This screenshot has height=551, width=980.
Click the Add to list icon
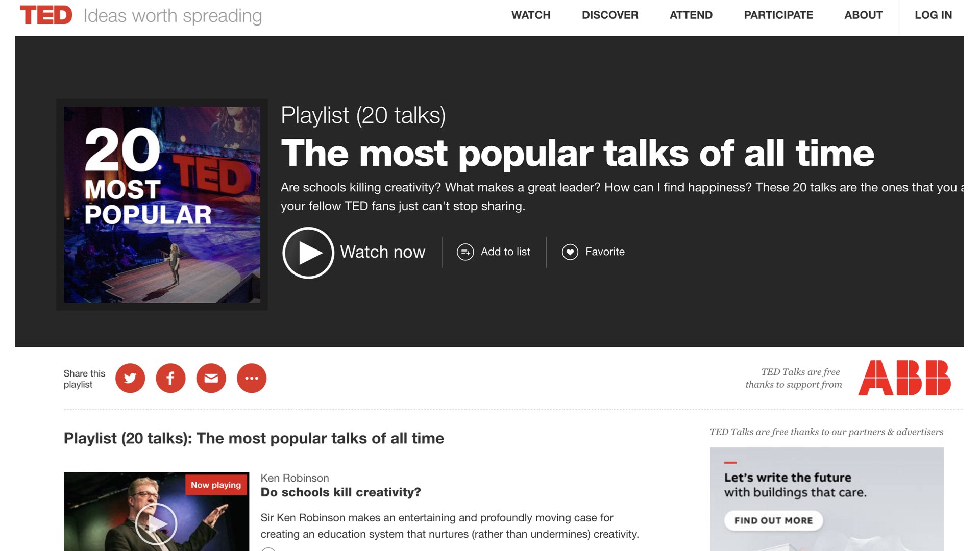pyautogui.click(x=465, y=252)
